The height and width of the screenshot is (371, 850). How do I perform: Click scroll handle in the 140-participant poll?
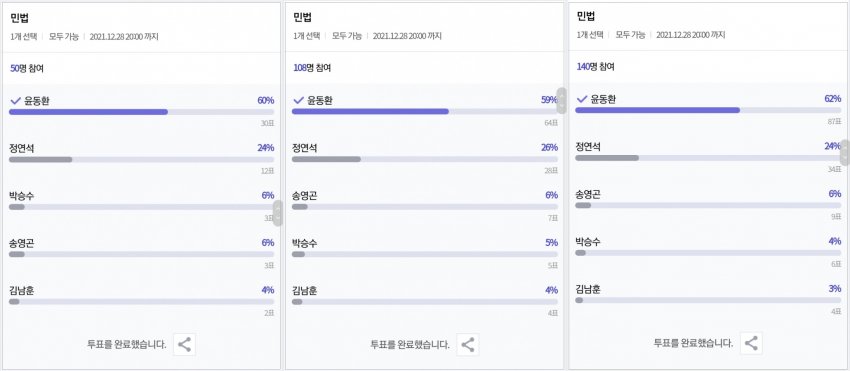point(845,152)
